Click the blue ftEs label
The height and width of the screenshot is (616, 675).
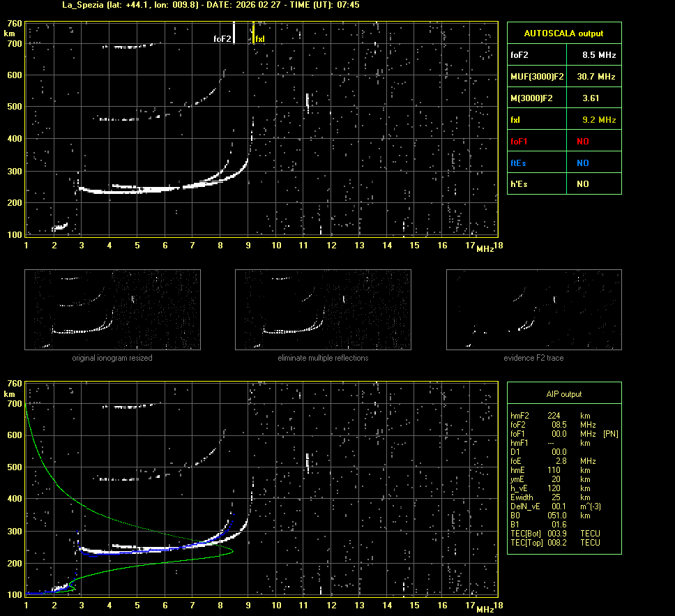518,163
